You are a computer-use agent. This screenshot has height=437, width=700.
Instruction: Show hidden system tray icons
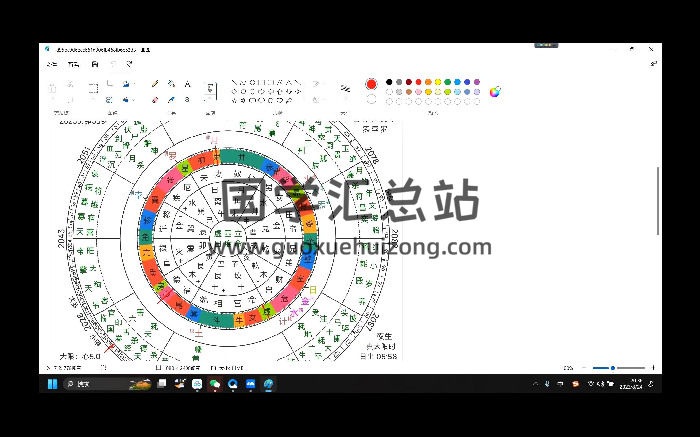[x=535, y=383]
